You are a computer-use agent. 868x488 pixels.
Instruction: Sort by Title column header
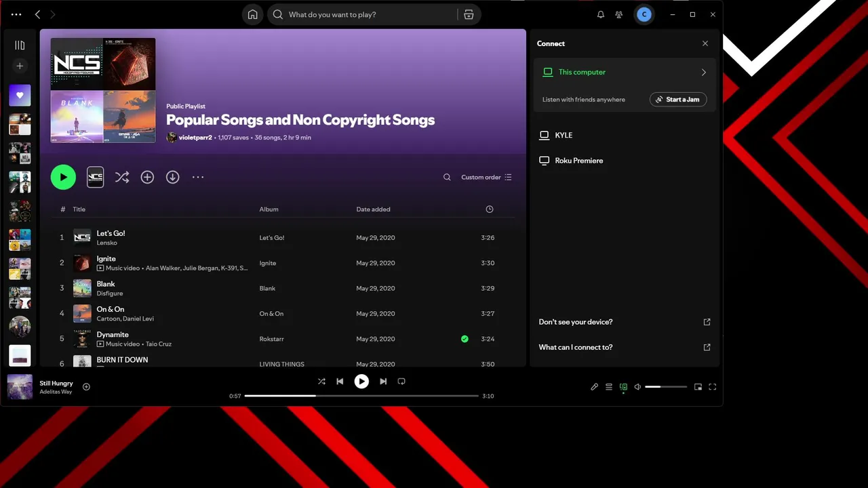[x=79, y=209]
